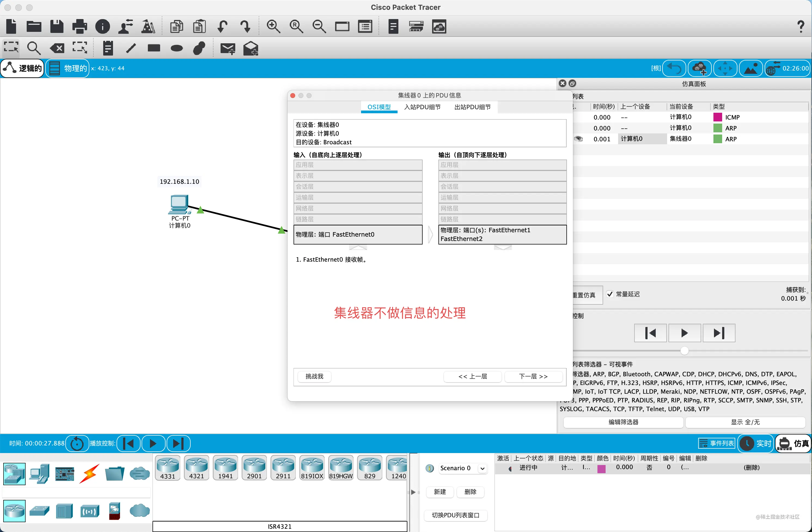Click the magenta ICMP color swatch
Viewport: 812px width, 532px height.
pyautogui.click(x=718, y=117)
